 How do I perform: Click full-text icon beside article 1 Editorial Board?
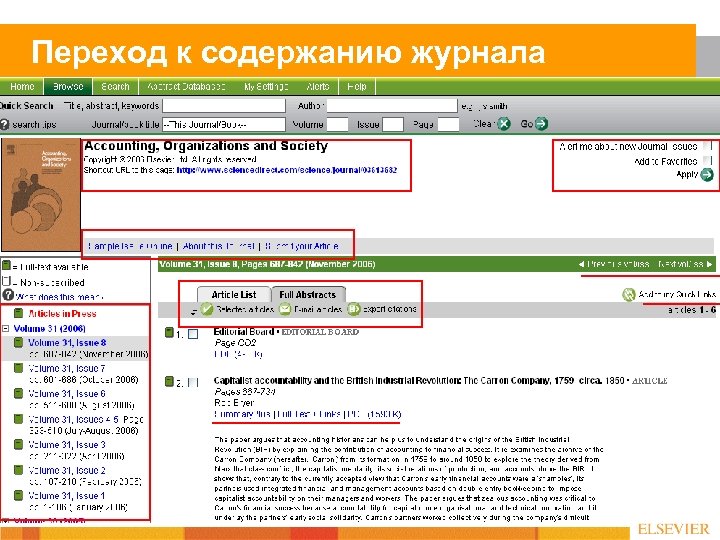tap(169, 333)
